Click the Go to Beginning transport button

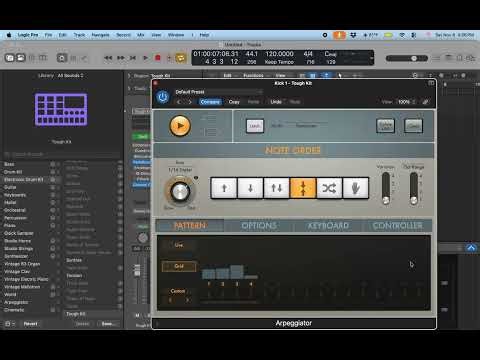click(133, 58)
